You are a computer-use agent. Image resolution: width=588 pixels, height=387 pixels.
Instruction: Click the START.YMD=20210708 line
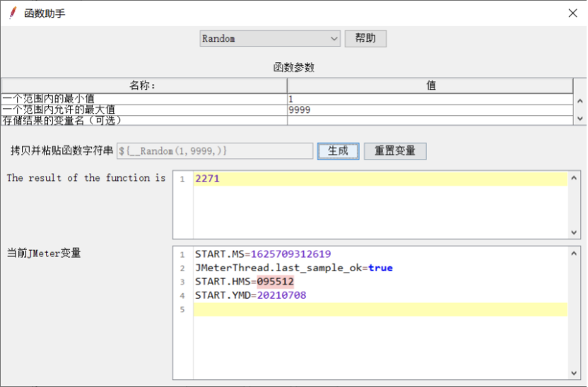click(250, 295)
